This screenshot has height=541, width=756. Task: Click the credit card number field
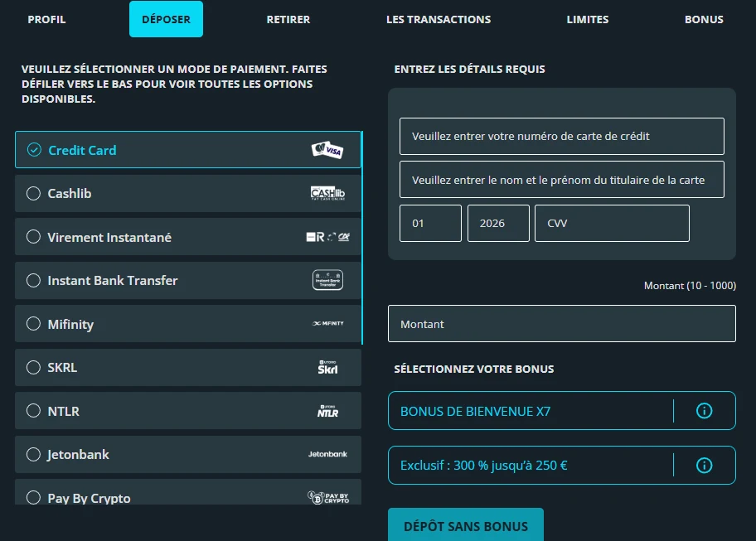562,137
